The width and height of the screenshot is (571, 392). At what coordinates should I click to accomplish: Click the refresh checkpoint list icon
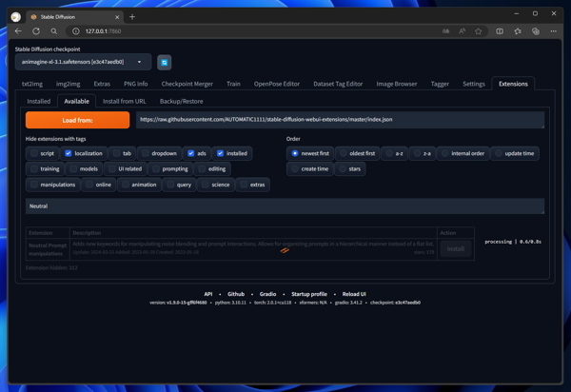[165, 63]
